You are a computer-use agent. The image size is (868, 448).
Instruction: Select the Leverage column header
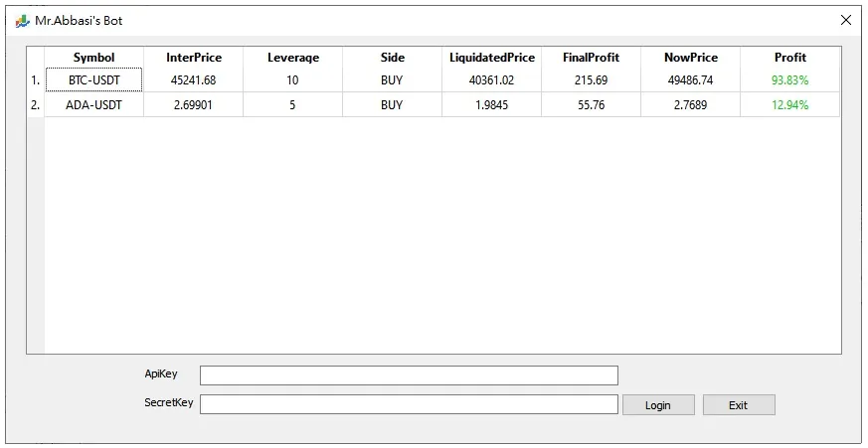coord(293,58)
